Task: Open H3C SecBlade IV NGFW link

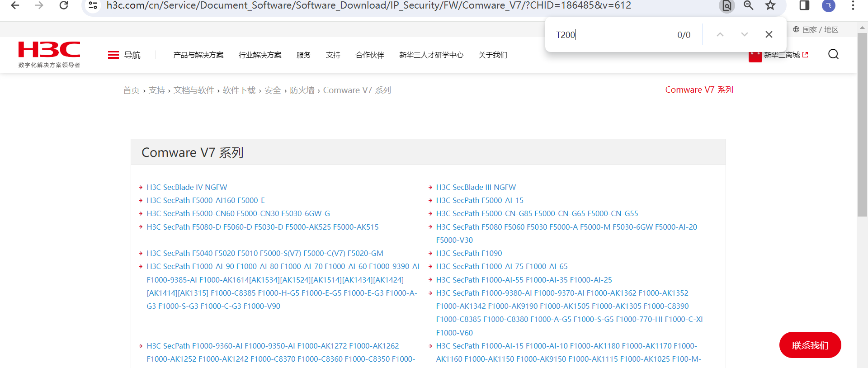Action: (187, 187)
